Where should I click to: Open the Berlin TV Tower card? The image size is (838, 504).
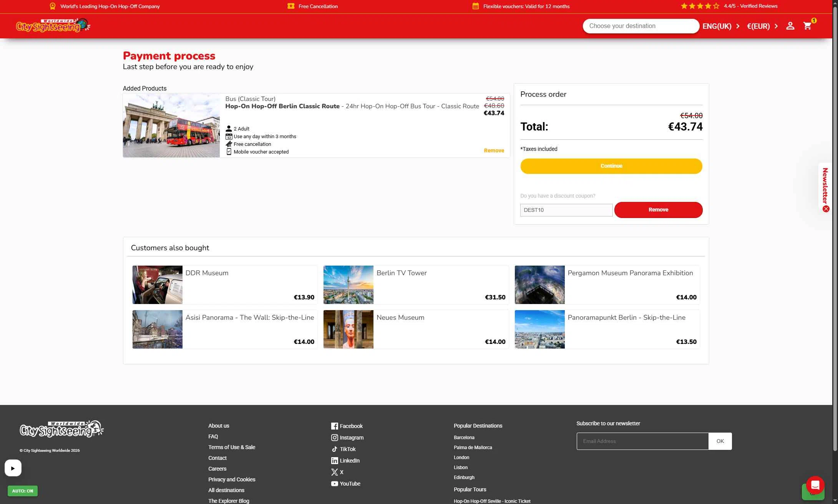pos(416,285)
